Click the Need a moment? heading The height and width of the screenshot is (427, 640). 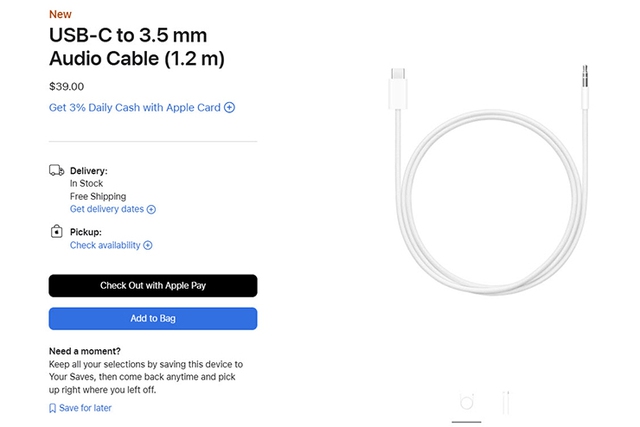85,351
